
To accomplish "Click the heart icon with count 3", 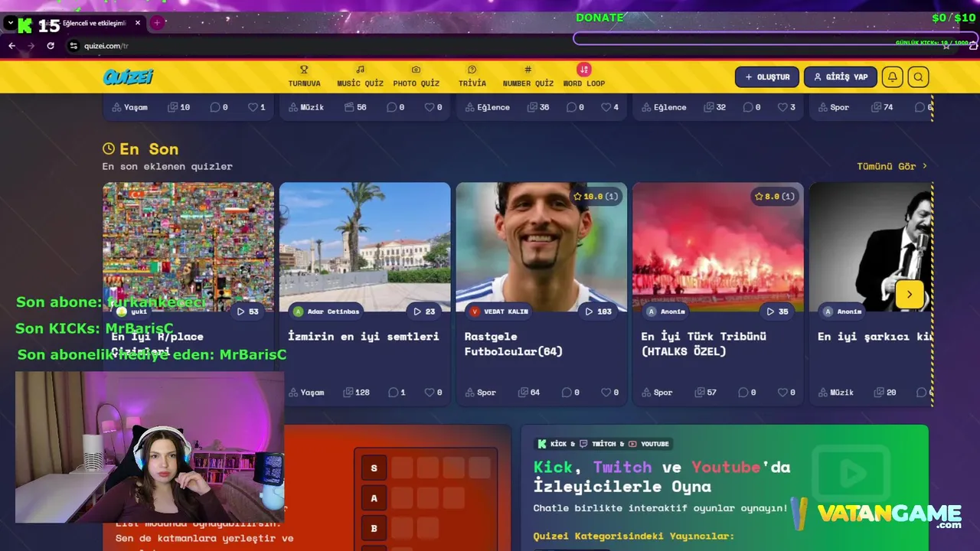I will click(782, 108).
